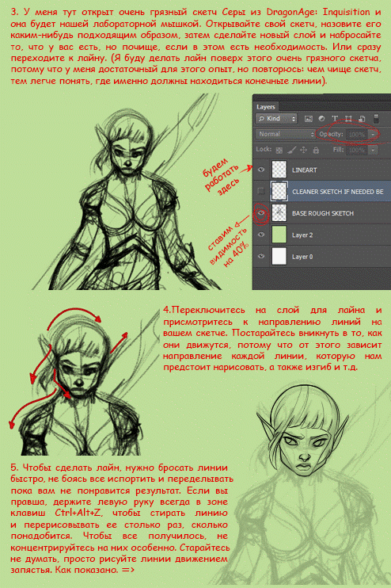The width and height of the screenshot is (391, 588).
Task: Open the Normal blend mode dropdown
Action: (286, 134)
